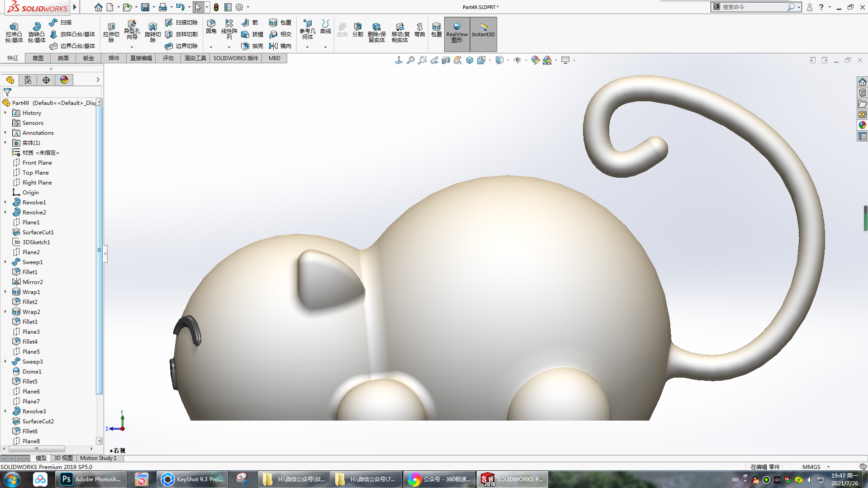The width and height of the screenshot is (868, 488).
Task: Switch to the MBD tab
Action: (x=274, y=58)
